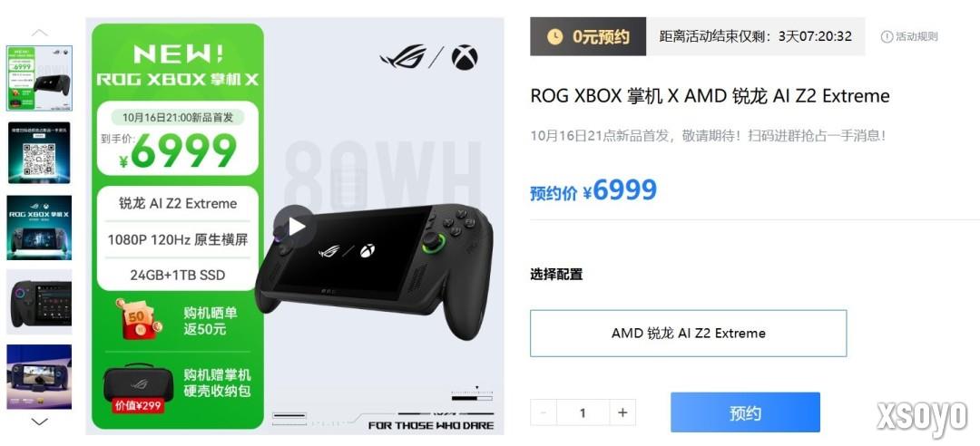Choose the AMD 锐龙 AI Z2 Extreme configuration

tap(688, 334)
